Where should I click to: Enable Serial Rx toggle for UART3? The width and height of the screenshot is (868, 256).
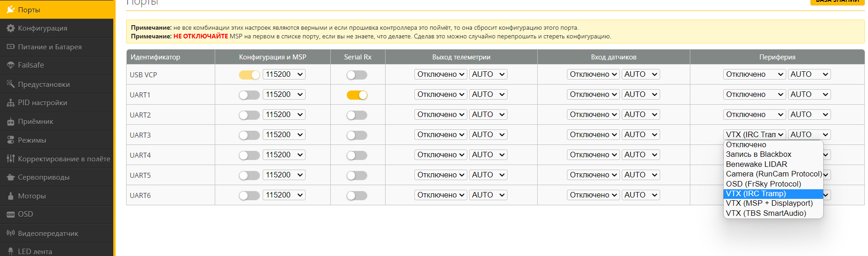pos(357,135)
